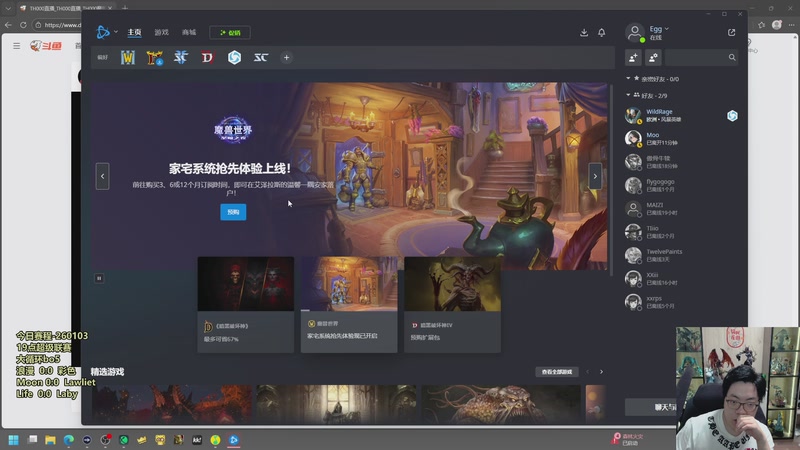
Task: Click the green promotions button in the top bar
Action: coord(230,33)
